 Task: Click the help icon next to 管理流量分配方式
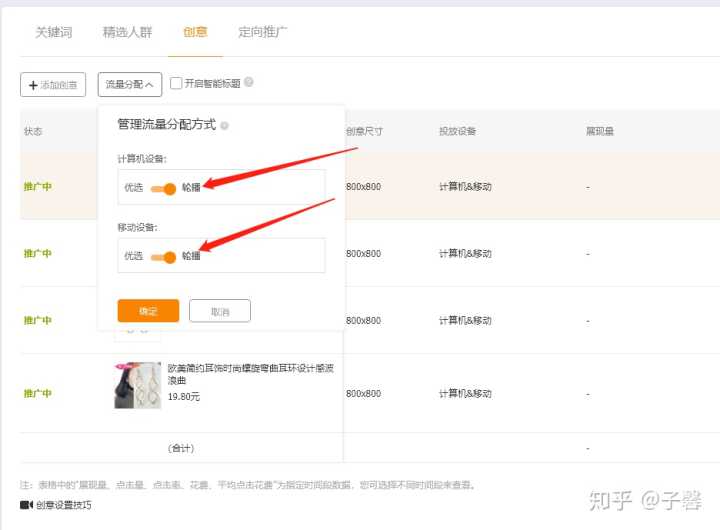(x=224, y=126)
